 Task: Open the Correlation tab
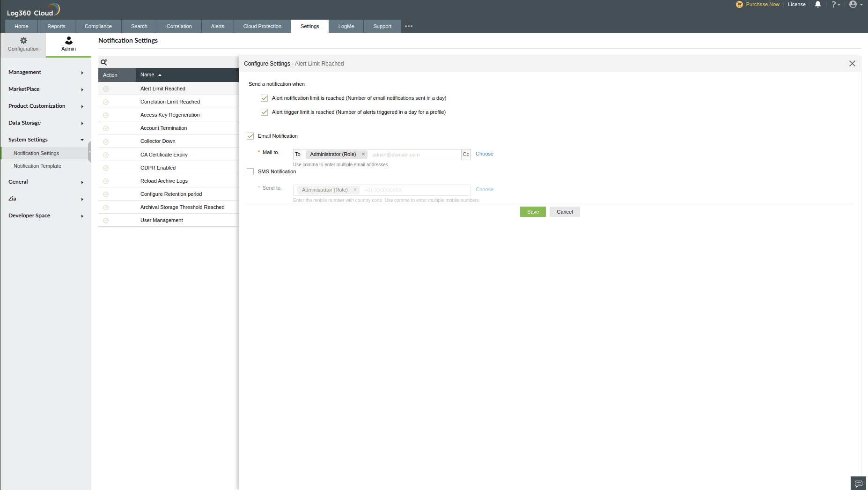(179, 26)
